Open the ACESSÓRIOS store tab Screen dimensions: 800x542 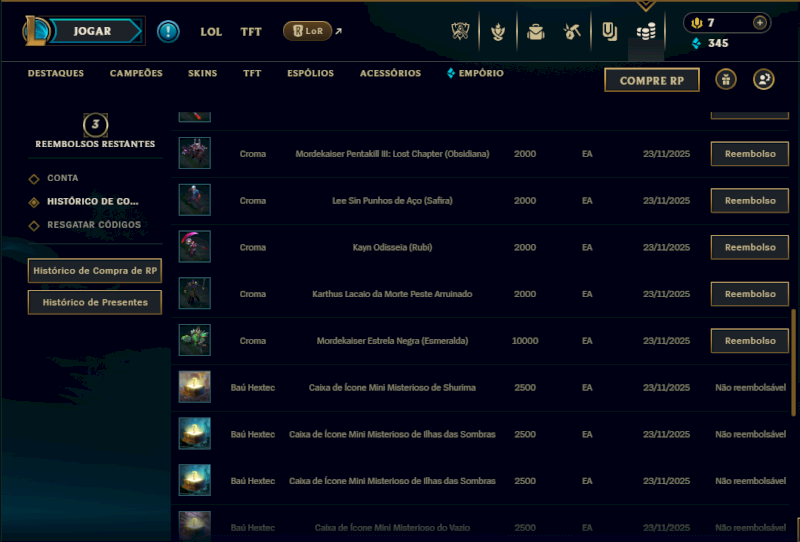[390, 73]
